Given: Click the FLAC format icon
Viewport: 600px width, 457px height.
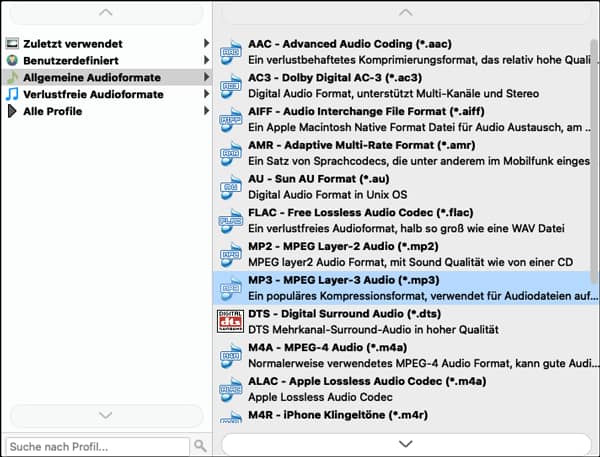Looking at the screenshot, I should coord(230,220).
